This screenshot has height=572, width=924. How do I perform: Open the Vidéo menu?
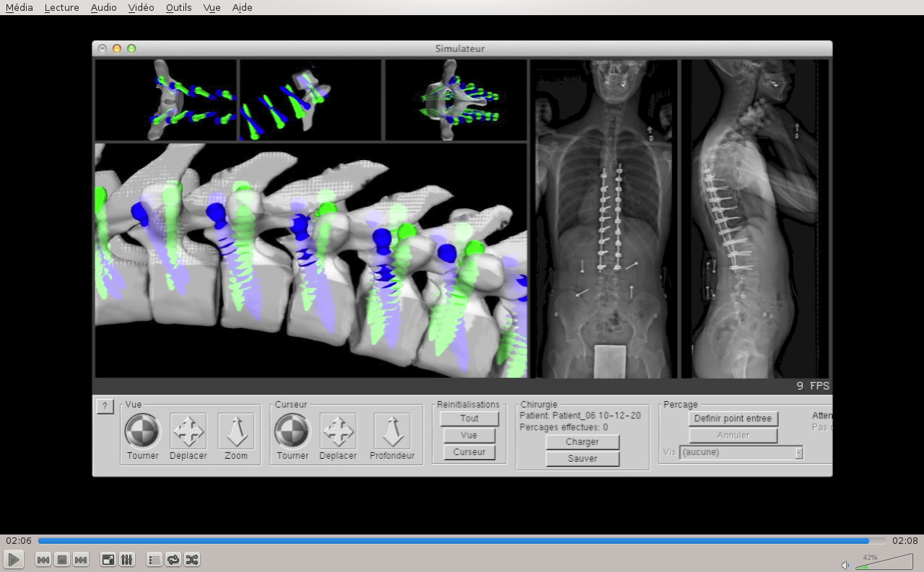141,7
